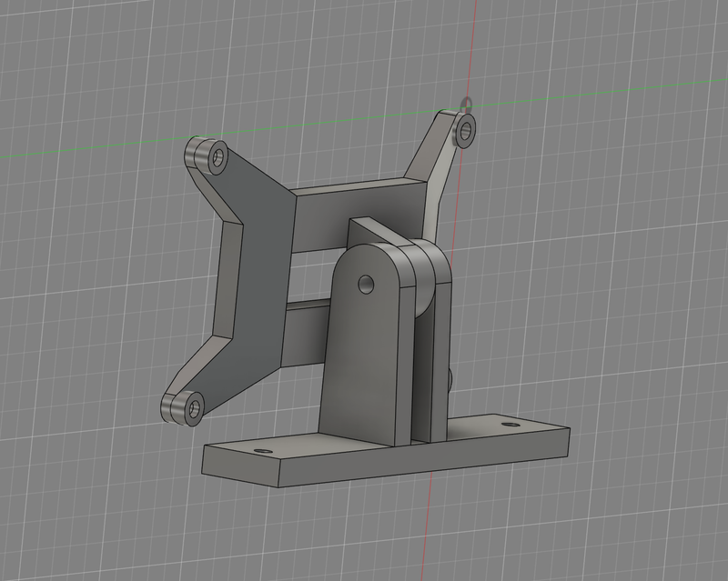728x581 pixels.
Task: Select the pivot hole on front upright arm
Action: pos(366,285)
